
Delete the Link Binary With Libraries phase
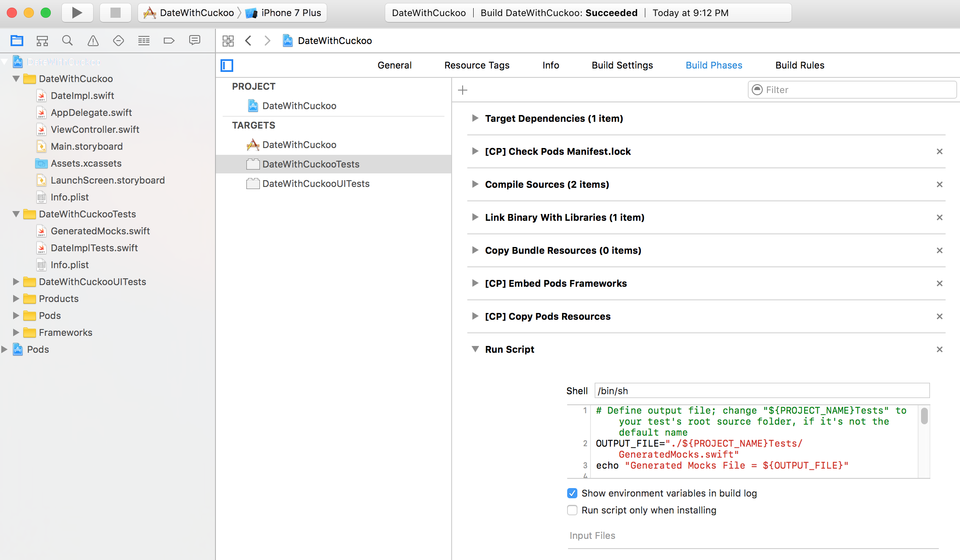click(x=939, y=217)
